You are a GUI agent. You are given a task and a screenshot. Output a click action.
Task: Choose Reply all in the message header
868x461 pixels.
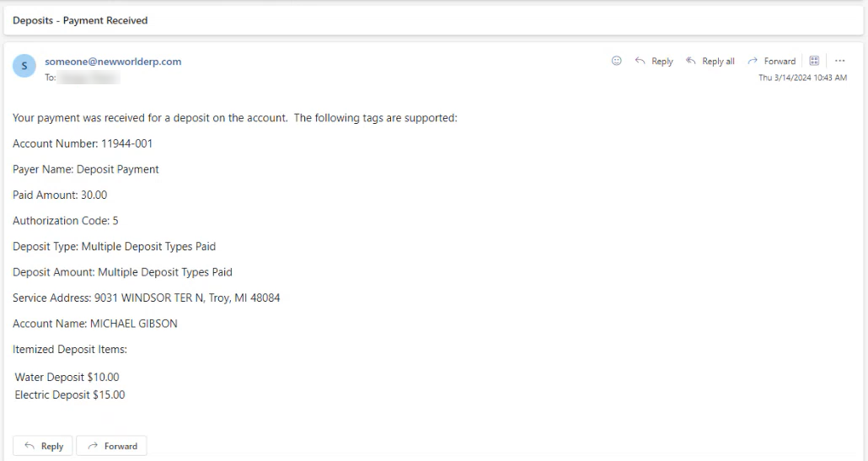pyautogui.click(x=710, y=61)
